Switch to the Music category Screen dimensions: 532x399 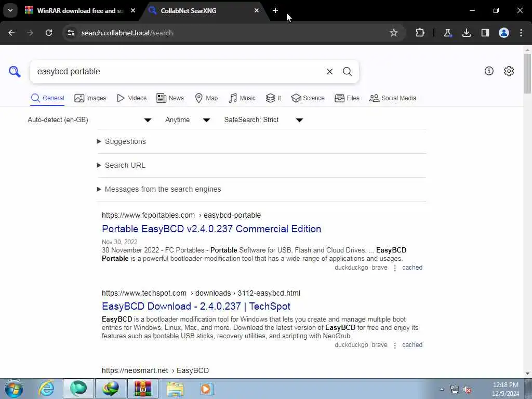click(x=242, y=98)
